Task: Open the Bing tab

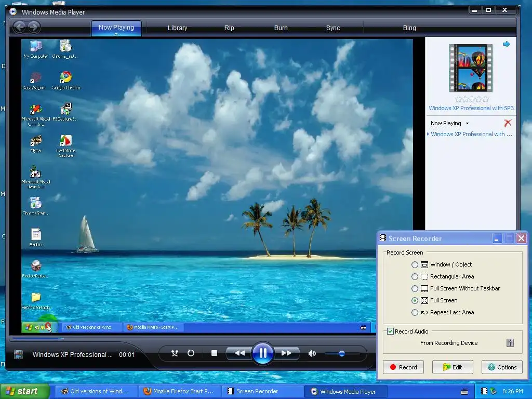Action: click(x=409, y=28)
